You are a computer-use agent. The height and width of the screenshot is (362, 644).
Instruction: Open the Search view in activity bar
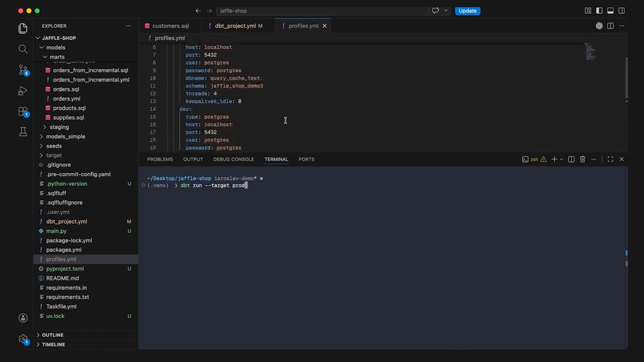(23, 49)
